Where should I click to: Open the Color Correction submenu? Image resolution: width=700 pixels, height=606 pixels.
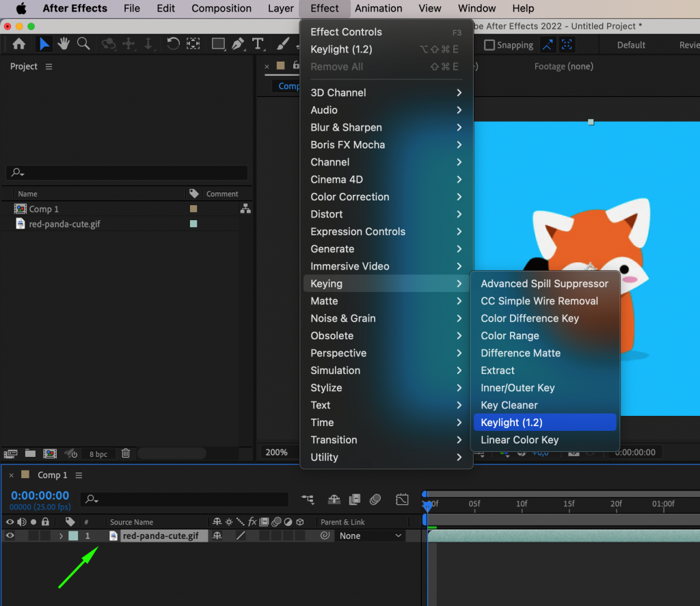click(x=349, y=196)
